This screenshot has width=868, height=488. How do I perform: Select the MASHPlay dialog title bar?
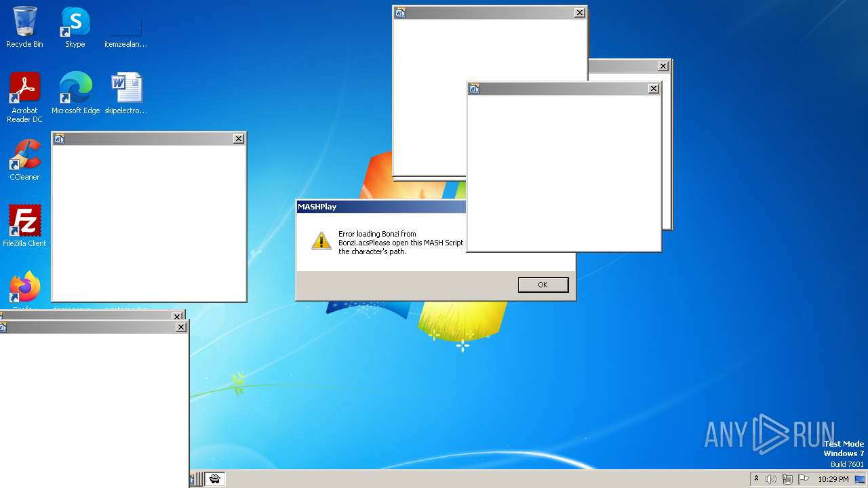(x=381, y=207)
